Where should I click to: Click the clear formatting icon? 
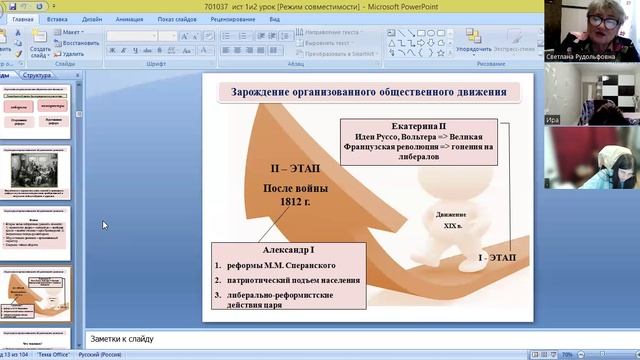click(209, 37)
